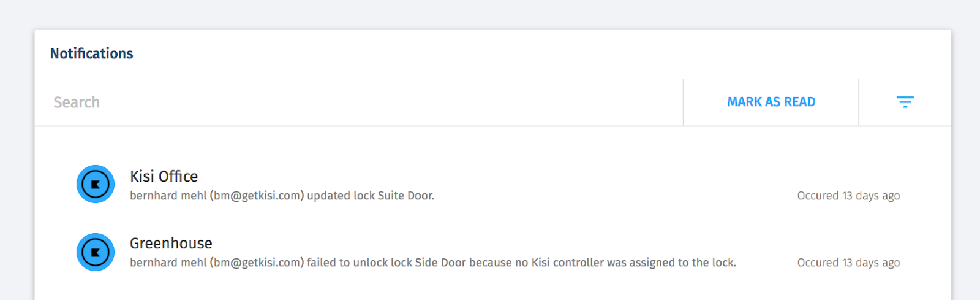Focus the Search notifications field
Image resolution: width=980 pixels, height=300 pixels.
click(359, 102)
